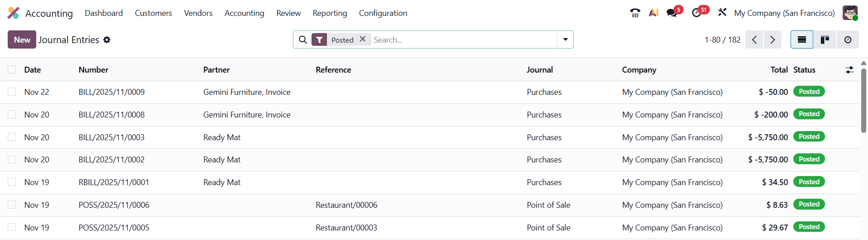This screenshot has height=240, width=868.
Task: Go to the Dashboard menu
Action: click(104, 13)
